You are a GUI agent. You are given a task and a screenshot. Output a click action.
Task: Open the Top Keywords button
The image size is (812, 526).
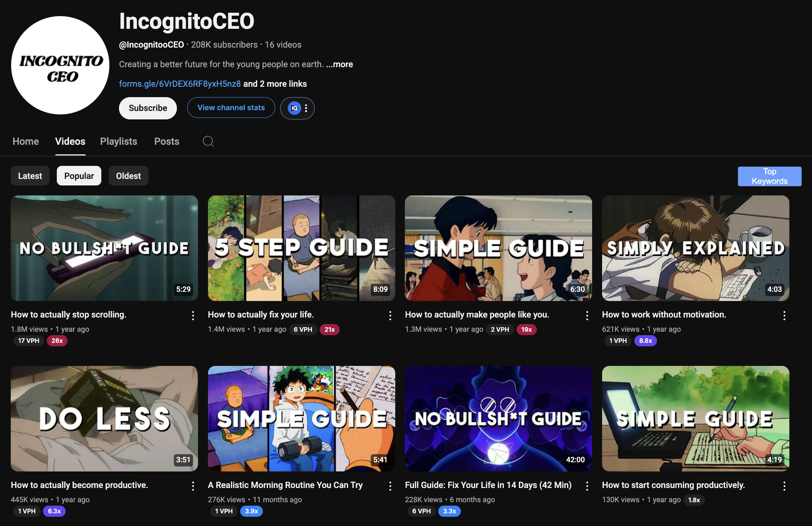tap(769, 176)
